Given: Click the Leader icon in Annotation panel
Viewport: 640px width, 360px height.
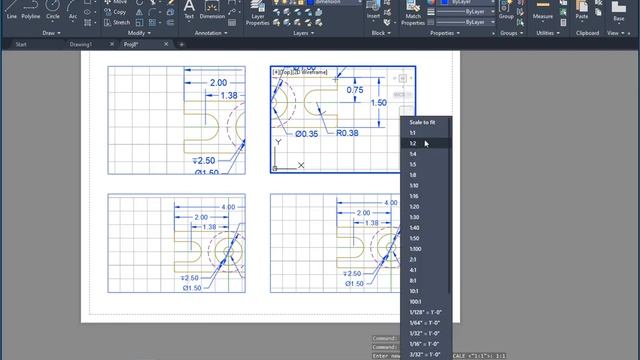Looking at the screenshot, I should pos(232,12).
